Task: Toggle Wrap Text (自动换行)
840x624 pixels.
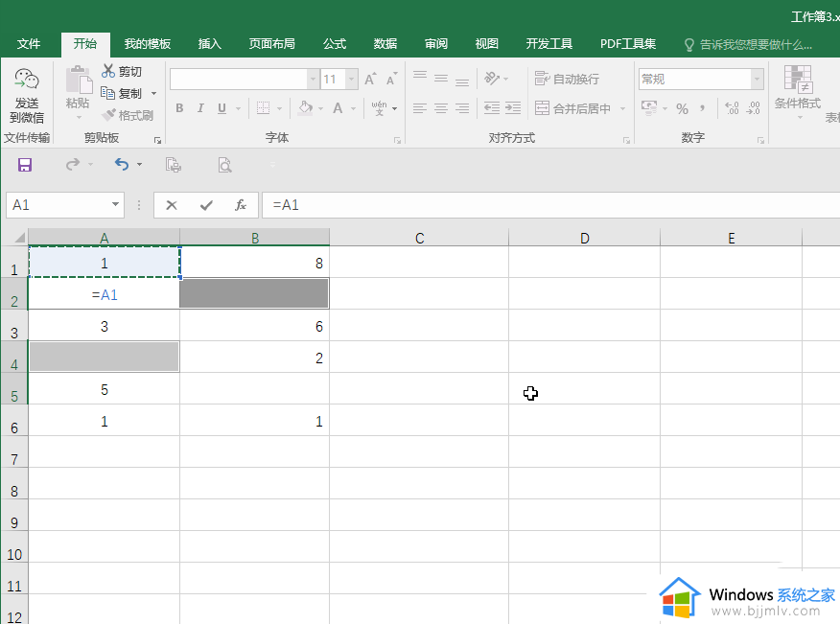Action: coord(567,79)
